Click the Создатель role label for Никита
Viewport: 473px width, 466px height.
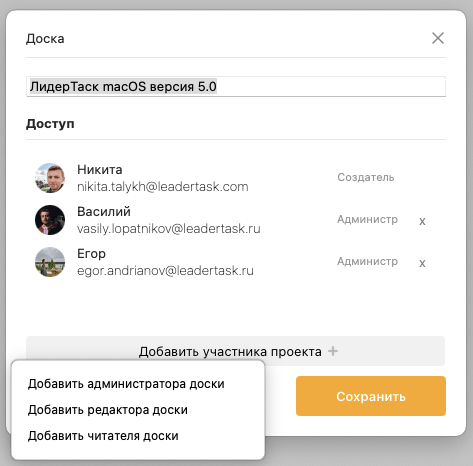(x=366, y=177)
